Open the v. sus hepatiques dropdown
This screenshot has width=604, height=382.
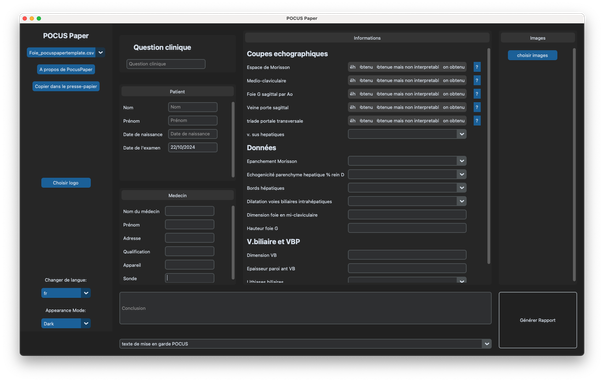407,134
